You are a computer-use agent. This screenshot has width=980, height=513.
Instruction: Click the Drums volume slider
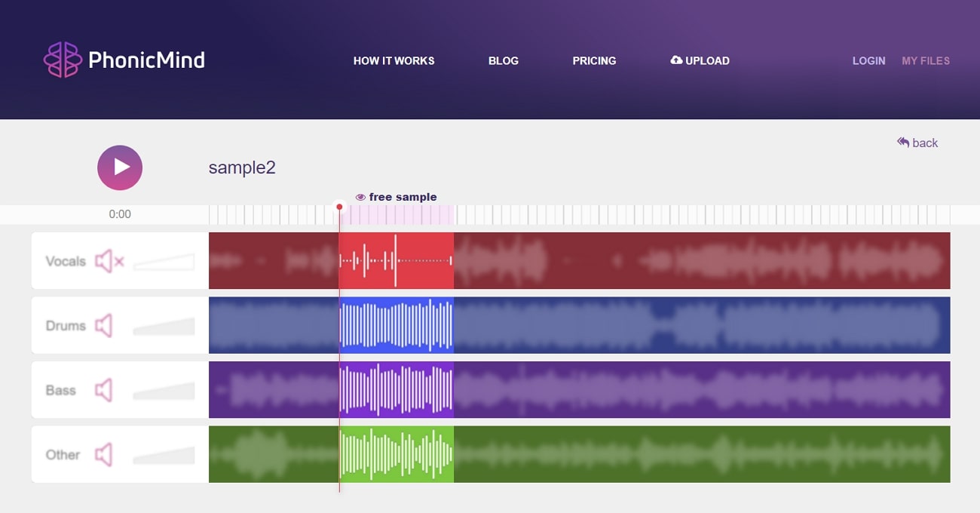(164, 327)
